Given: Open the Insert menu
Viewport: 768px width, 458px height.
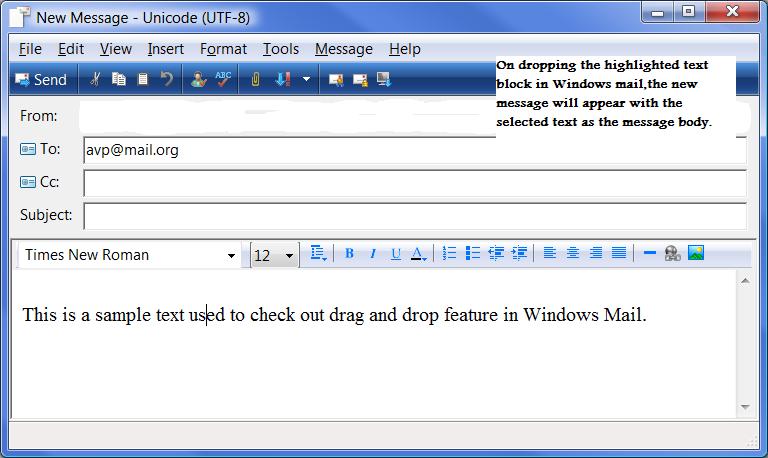Looking at the screenshot, I should coord(166,49).
